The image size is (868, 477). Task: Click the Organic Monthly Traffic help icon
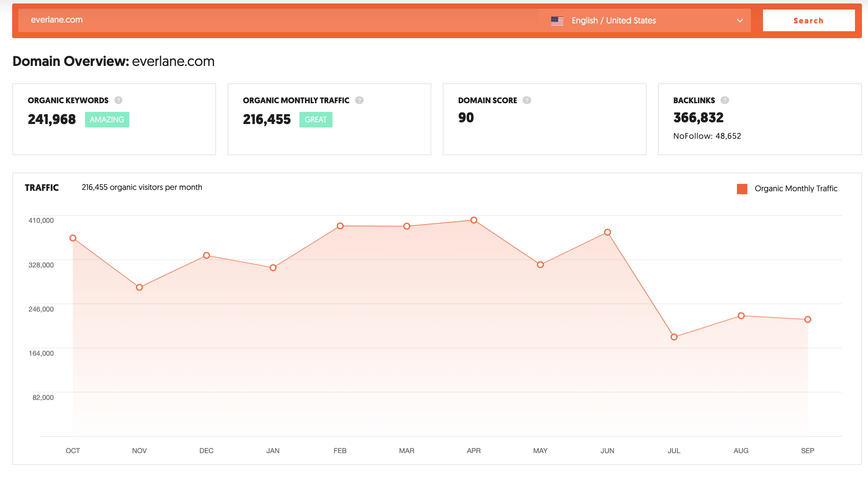[359, 100]
